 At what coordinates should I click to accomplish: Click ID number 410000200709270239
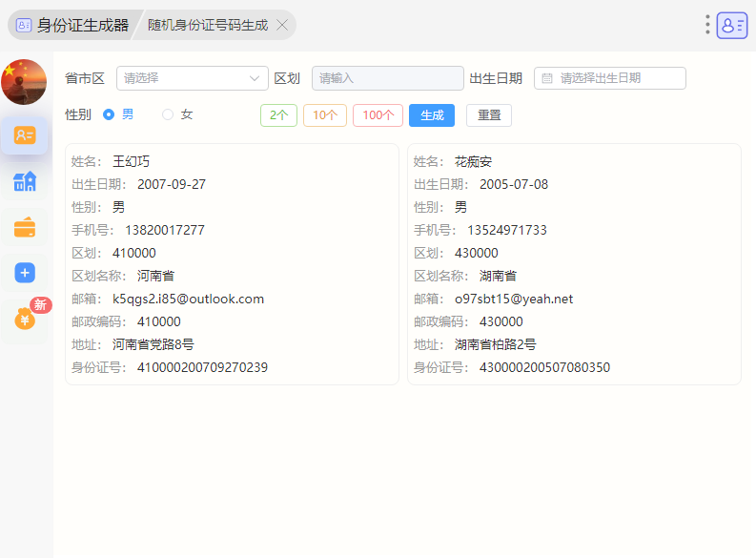click(x=202, y=367)
